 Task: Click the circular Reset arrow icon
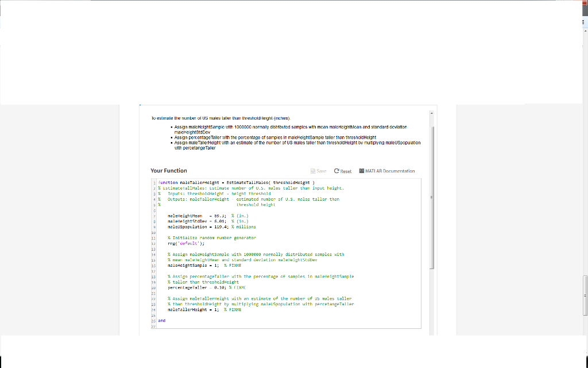click(x=336, y=171)
